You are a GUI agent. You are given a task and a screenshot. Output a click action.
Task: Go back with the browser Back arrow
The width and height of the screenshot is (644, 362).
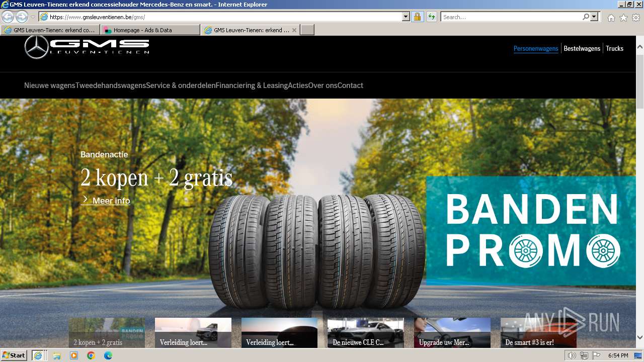8,17
